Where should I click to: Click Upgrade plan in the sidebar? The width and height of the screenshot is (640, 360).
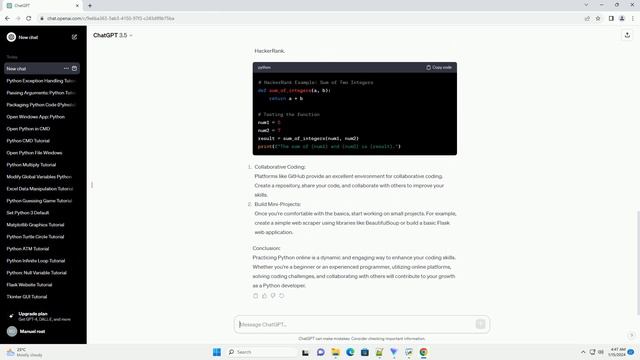tap(42, 316)
